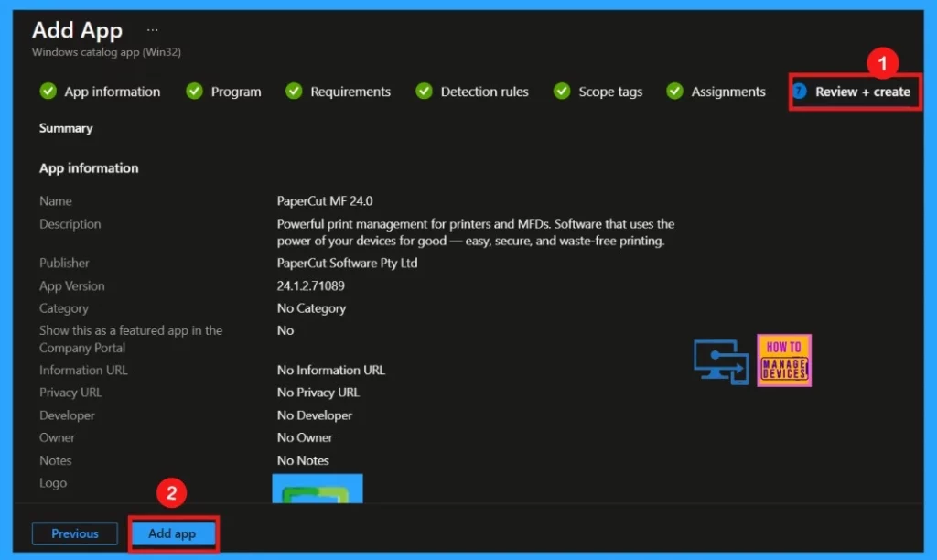Click the Assignments step checkmark icon
937x560 pixels.
pyautogui.click(x=674, y=92)
